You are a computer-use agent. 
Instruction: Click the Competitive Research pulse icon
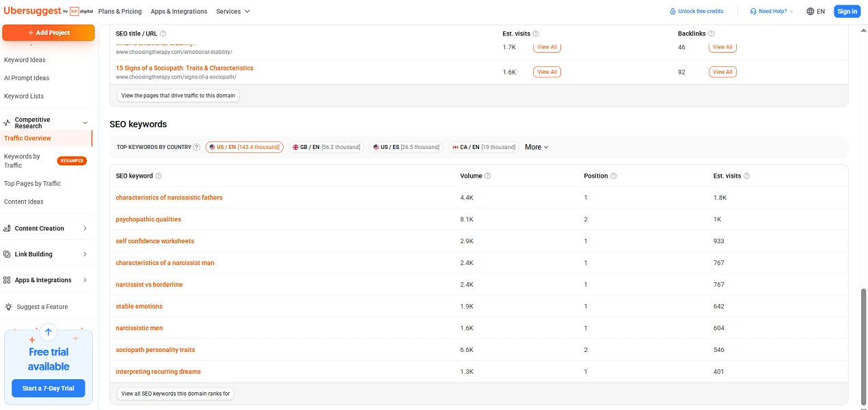point(7,123)
